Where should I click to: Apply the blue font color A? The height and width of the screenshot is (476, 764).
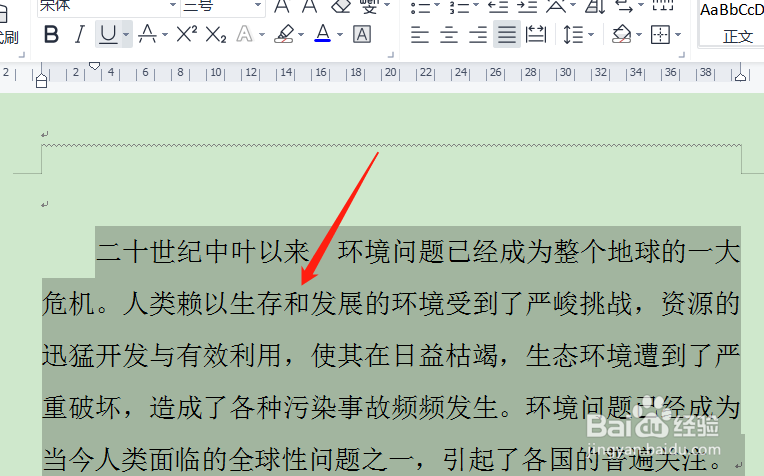click(x=323, y=34)
